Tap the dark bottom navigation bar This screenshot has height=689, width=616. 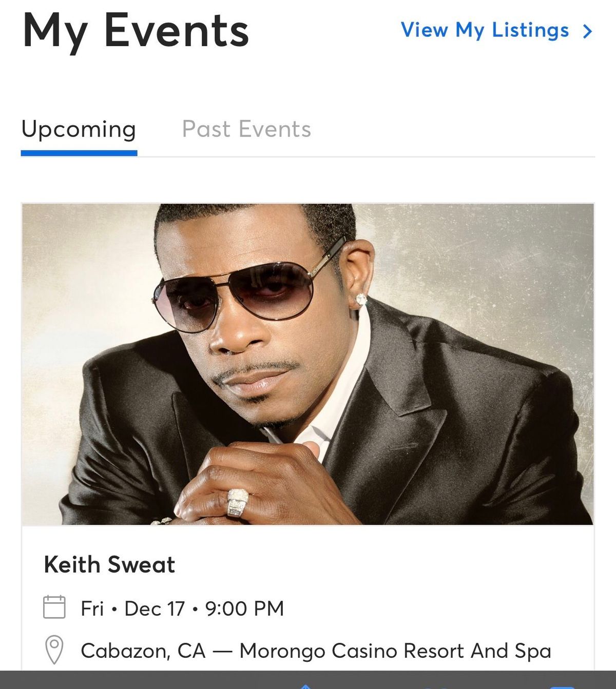click(x=154, y=680)
